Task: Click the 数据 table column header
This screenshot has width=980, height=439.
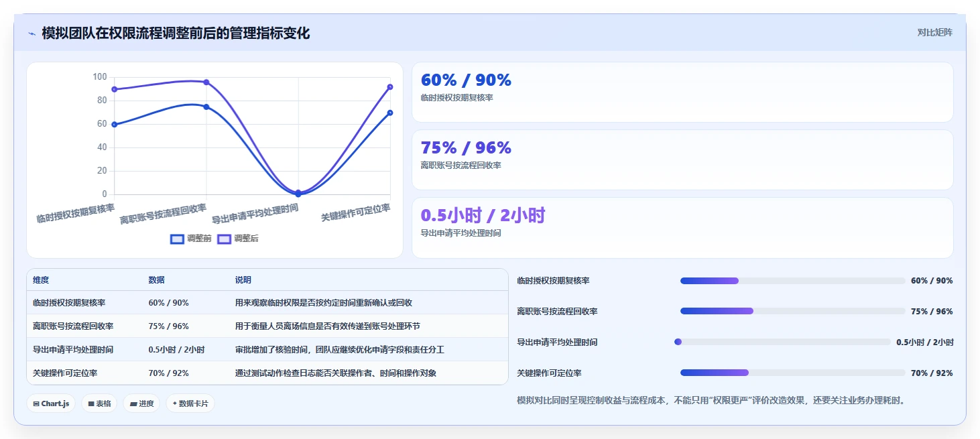Action: tap(156, 280)
